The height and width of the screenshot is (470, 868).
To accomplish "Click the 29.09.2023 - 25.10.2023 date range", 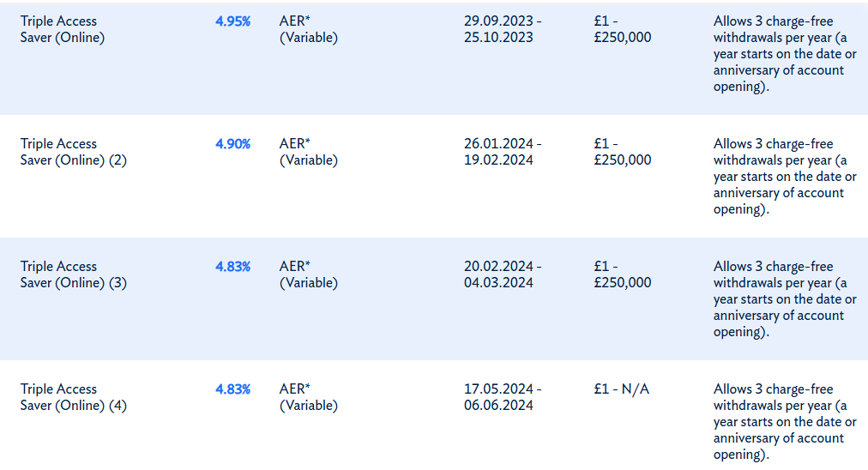I will [x=503, y=29].
